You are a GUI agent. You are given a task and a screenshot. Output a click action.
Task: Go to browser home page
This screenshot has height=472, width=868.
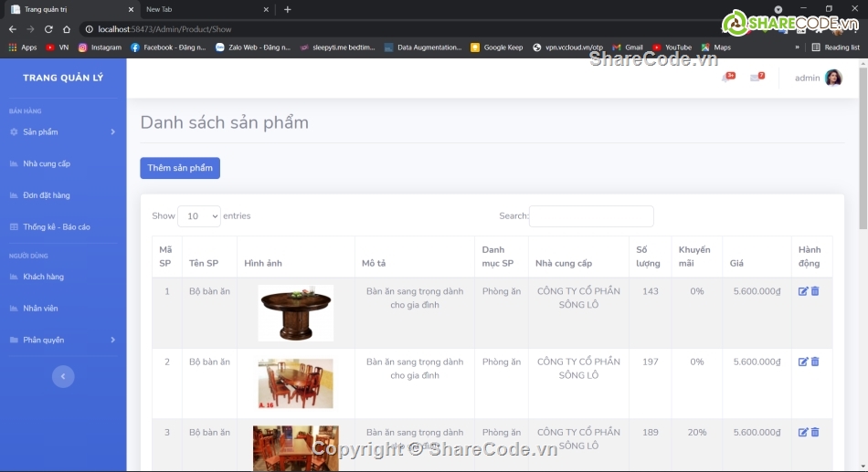point(67,29)
